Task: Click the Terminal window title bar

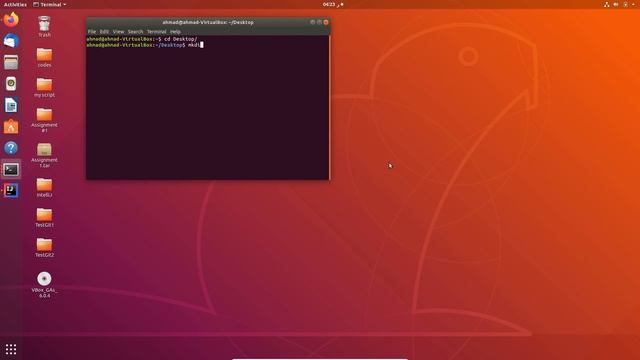Action: 208,22
